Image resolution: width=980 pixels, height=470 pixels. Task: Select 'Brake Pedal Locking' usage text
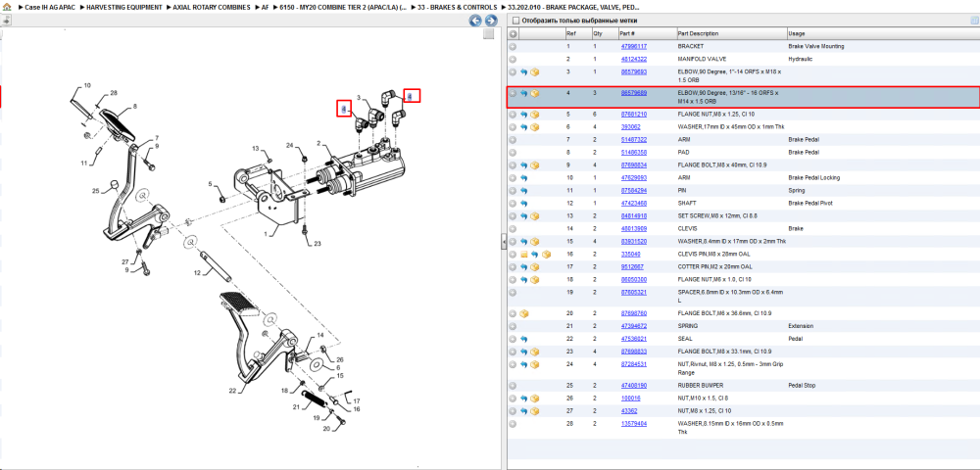tap(813, 178)
